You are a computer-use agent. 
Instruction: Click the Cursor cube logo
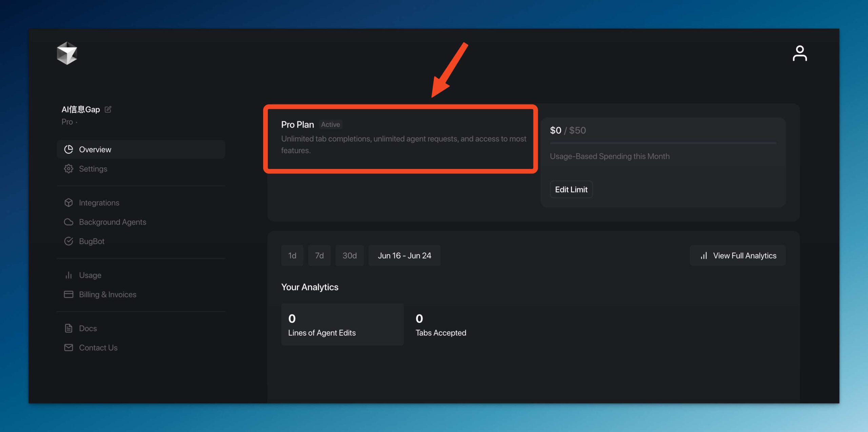click(x=67, y=53)
